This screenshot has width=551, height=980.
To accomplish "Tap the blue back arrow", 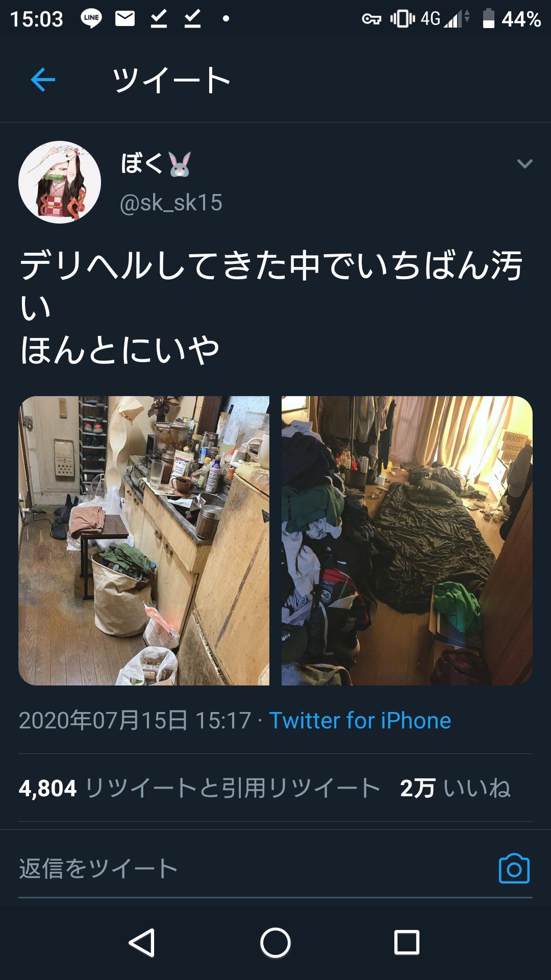I will 43,80.
